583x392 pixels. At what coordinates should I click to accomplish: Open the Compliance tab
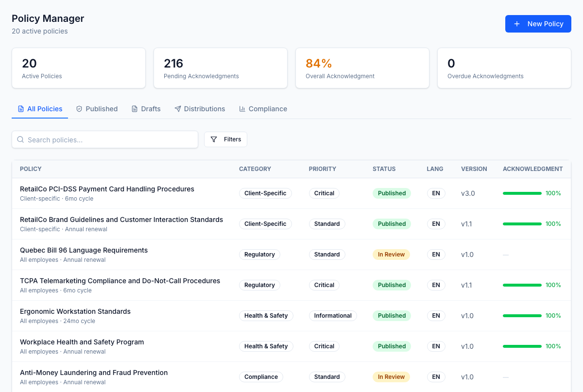pos(263,109)
